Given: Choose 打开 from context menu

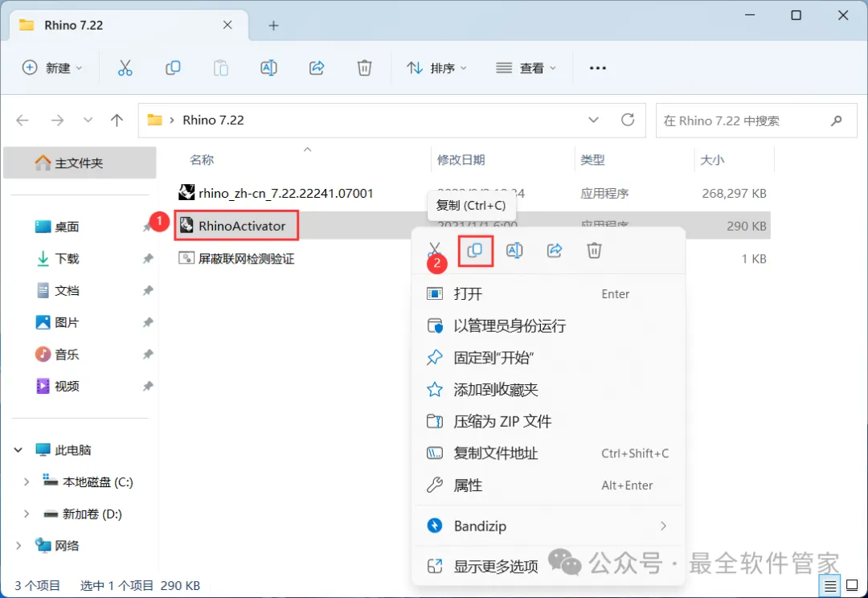Looking at the screenshot, I should pyautogui.click(x=549, y=294).
